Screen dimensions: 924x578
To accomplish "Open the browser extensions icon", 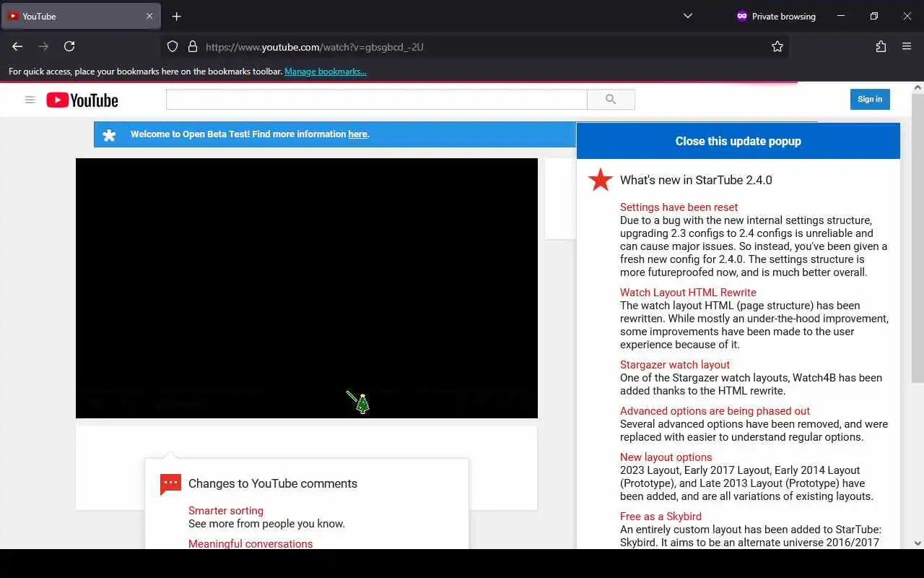I will pos(881,46).
